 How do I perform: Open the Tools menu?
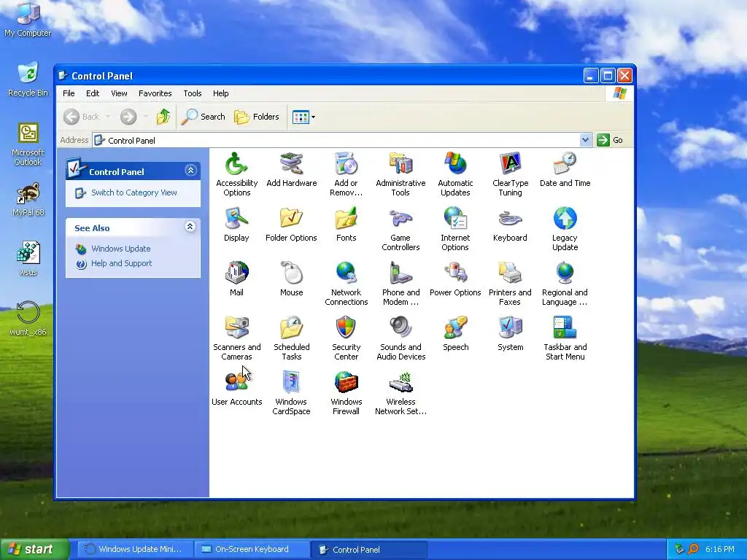tap(193, 93)
